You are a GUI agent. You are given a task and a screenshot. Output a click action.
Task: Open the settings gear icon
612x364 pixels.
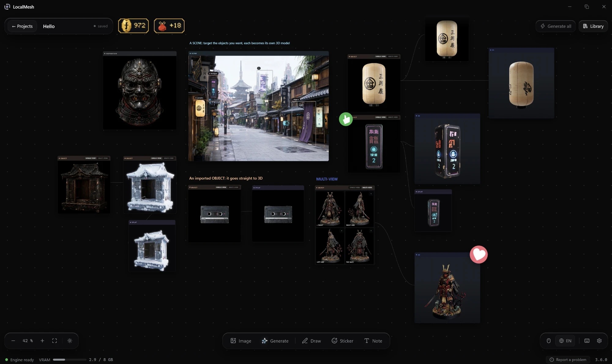pos(599,341)
